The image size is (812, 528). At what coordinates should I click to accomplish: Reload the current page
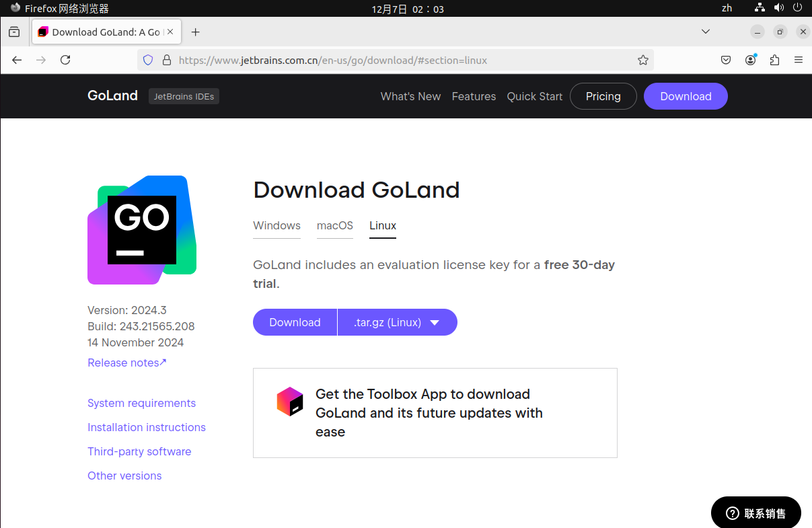tap(65, 60)
